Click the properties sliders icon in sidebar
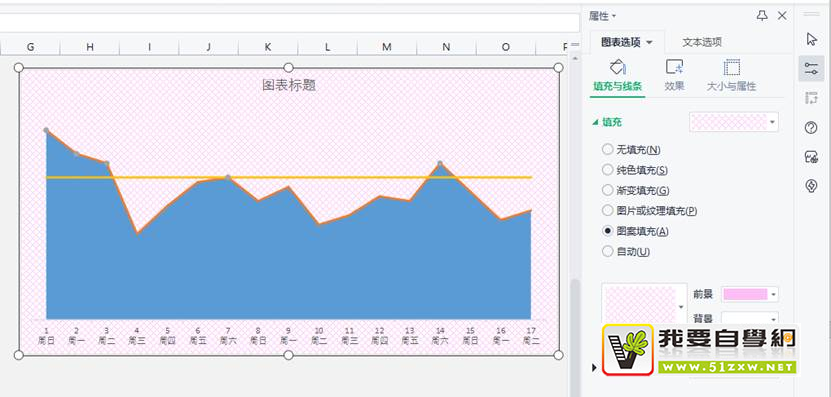The height and width of the screenshot is (397, 831). (811, 68)
